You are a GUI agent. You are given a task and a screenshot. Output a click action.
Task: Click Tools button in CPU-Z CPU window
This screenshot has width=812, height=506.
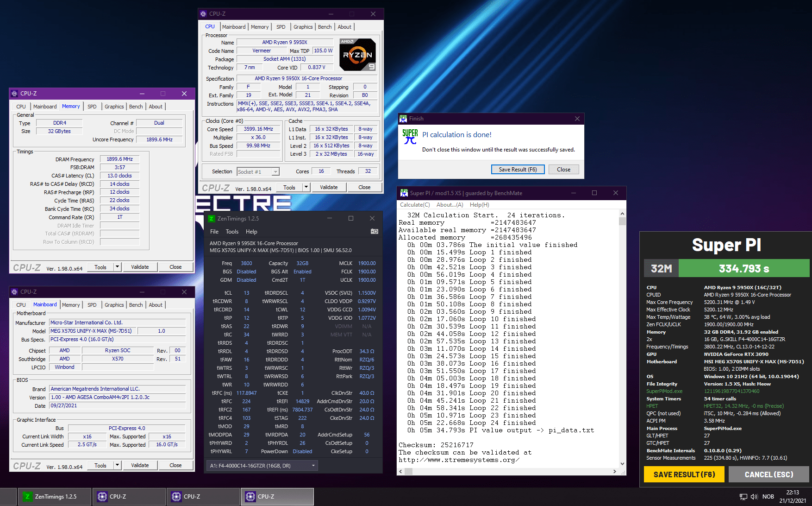pos(289,187)
